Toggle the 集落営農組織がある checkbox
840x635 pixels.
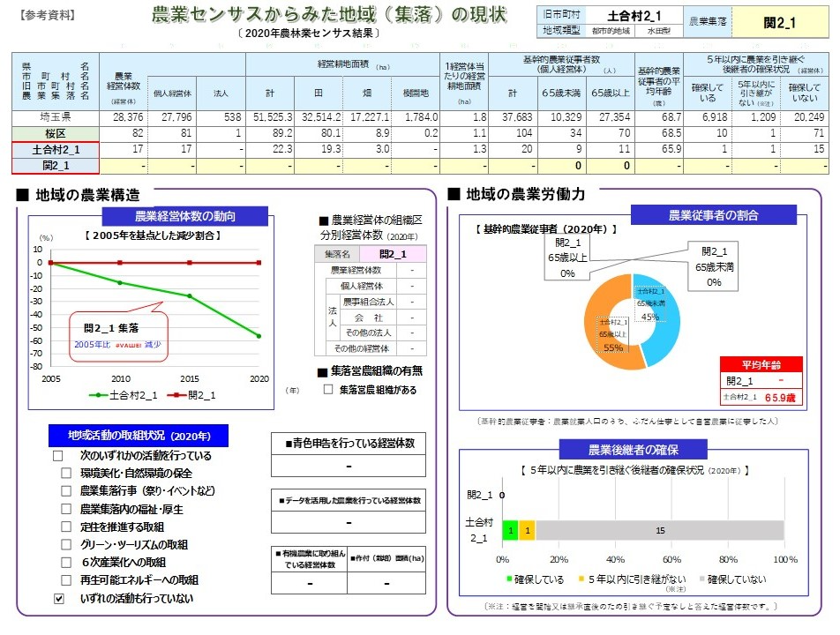click(x=328, y=389)
